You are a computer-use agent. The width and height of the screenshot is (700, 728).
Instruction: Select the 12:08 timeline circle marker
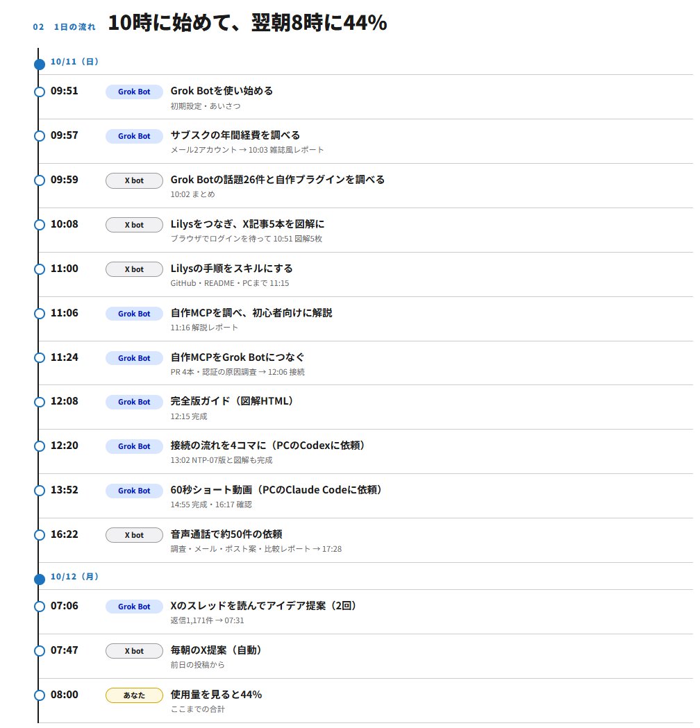pos(40,402)
